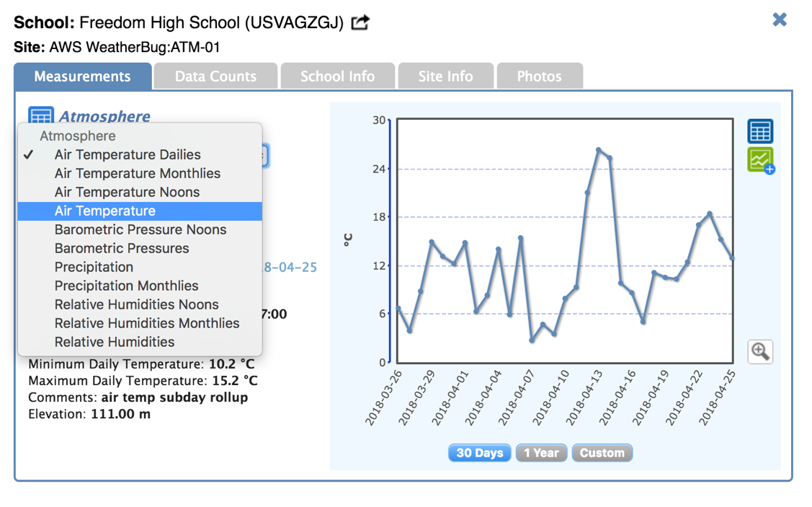Open the Site Info tab
Viewport: 812px width, 507px height.
click(445, 76)
